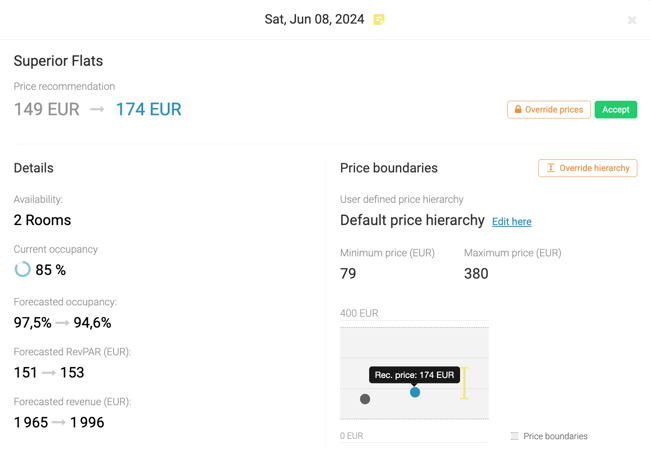Accept the recommended price
Viewport: 651px width, 461px height.
click(616, 110)
